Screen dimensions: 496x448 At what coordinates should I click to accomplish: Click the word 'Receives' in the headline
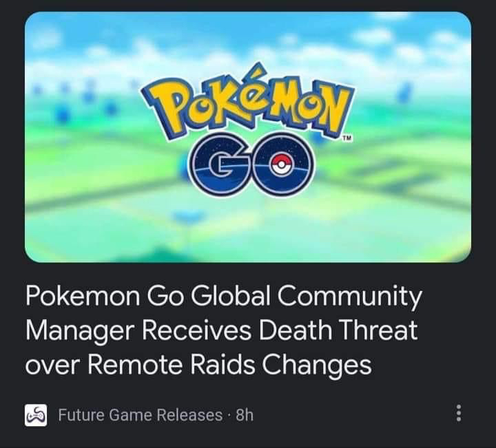[x=197, y=330]
